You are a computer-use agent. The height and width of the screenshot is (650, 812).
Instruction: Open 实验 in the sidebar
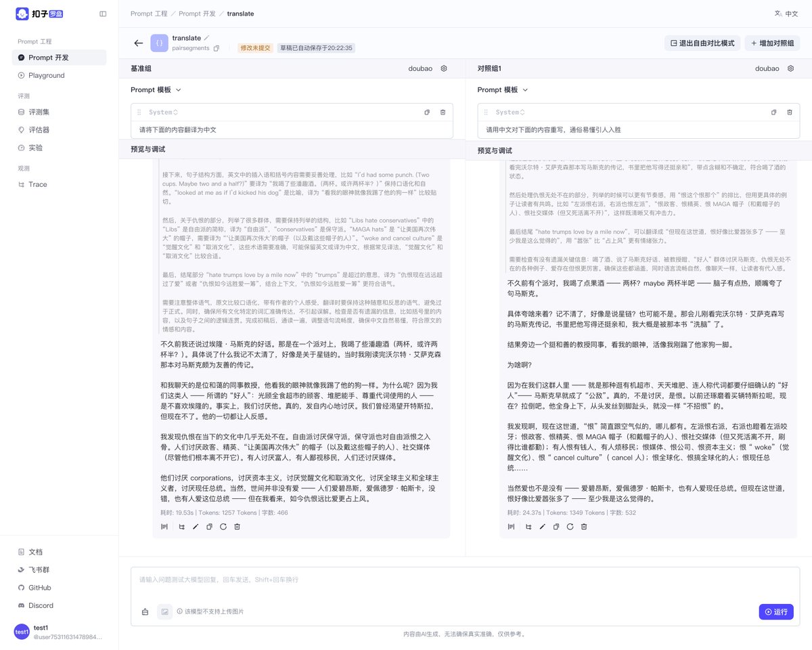click(59, 148)
